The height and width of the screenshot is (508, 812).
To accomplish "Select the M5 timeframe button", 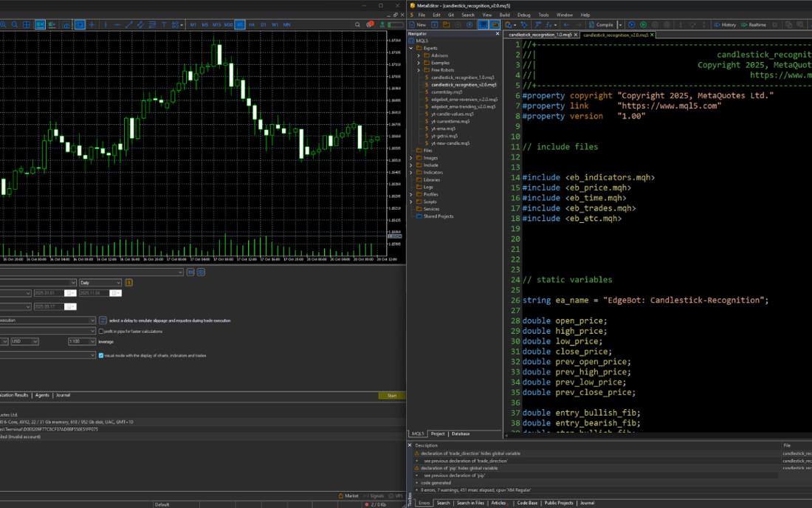I will coord(205,24).
